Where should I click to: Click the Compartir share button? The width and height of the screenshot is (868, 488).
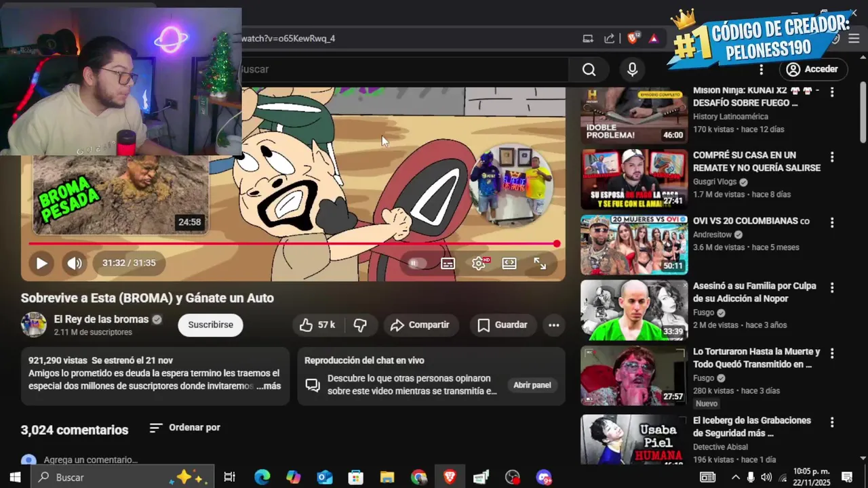420,325
